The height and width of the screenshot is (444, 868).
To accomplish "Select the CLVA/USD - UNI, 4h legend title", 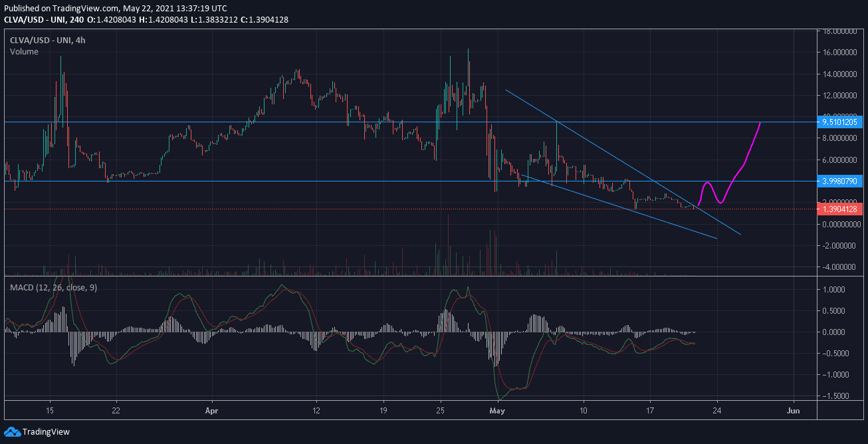I will (x=47, y=40).
